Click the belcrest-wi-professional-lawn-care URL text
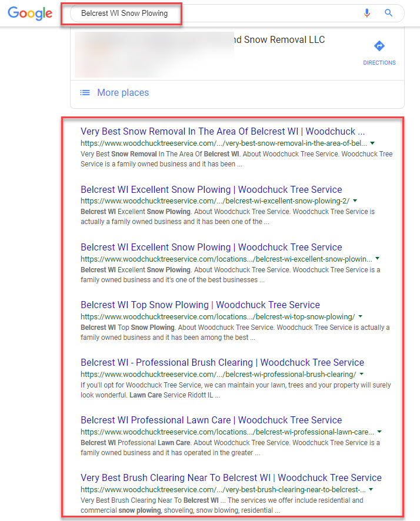This screenshot has height=521, width=420. click(x=227, y=432)
